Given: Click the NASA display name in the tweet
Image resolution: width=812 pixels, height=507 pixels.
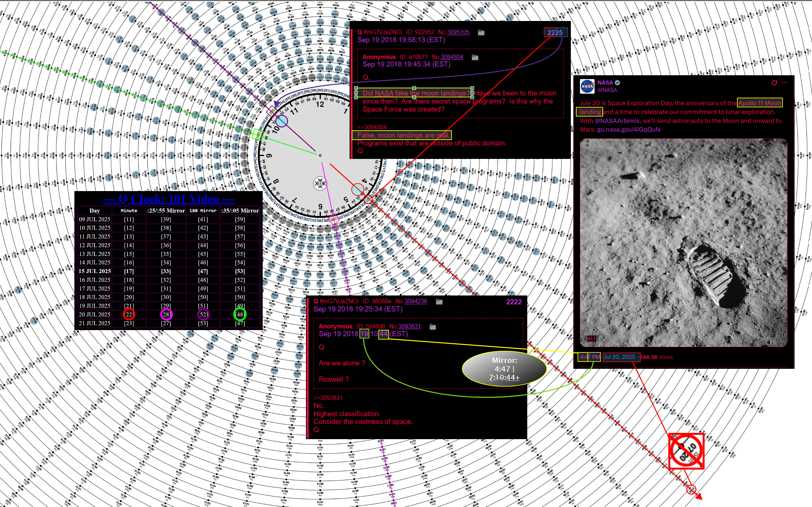Looking at the screenshot, I should coord(605,83).
